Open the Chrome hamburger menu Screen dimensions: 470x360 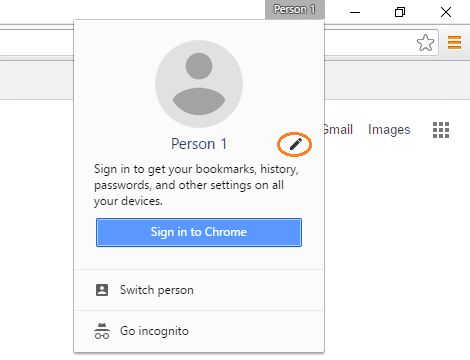[x=454, y=43]
